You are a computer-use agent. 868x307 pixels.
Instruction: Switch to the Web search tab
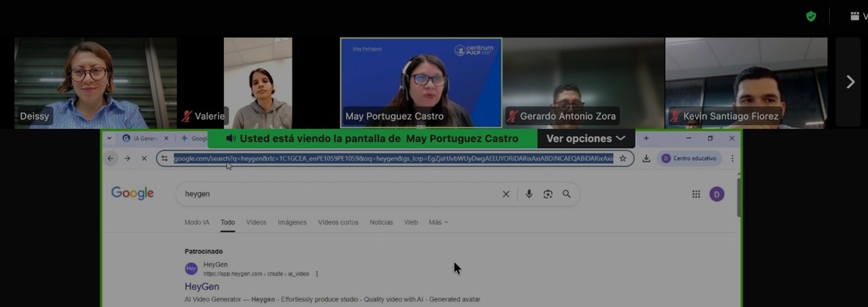[411, 223]
